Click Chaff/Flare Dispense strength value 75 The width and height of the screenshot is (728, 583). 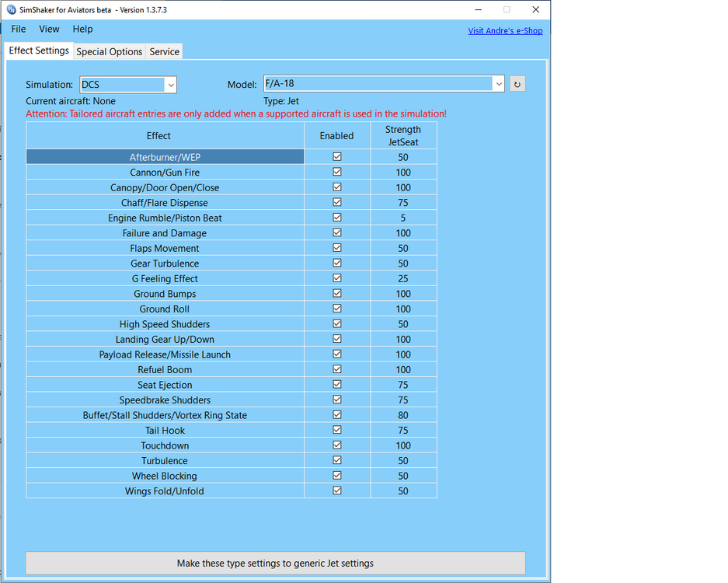(403, 203)
